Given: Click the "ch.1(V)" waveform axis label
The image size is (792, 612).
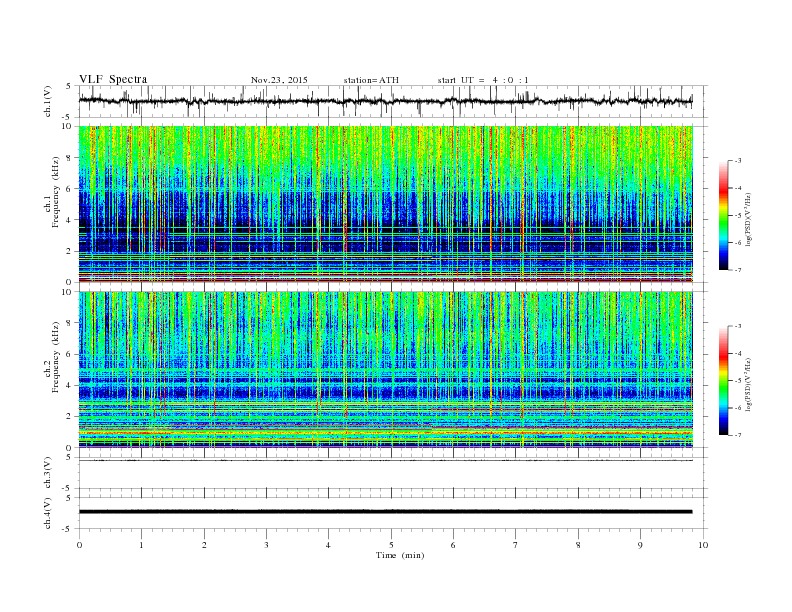Looking at the screenshot, I should click(x=47, y=101).
